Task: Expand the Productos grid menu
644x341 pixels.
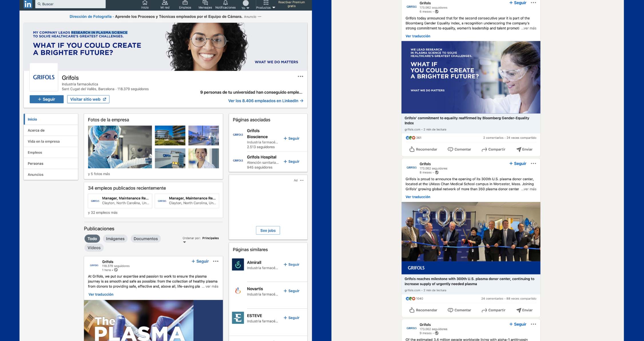Action: click(266, 5)
